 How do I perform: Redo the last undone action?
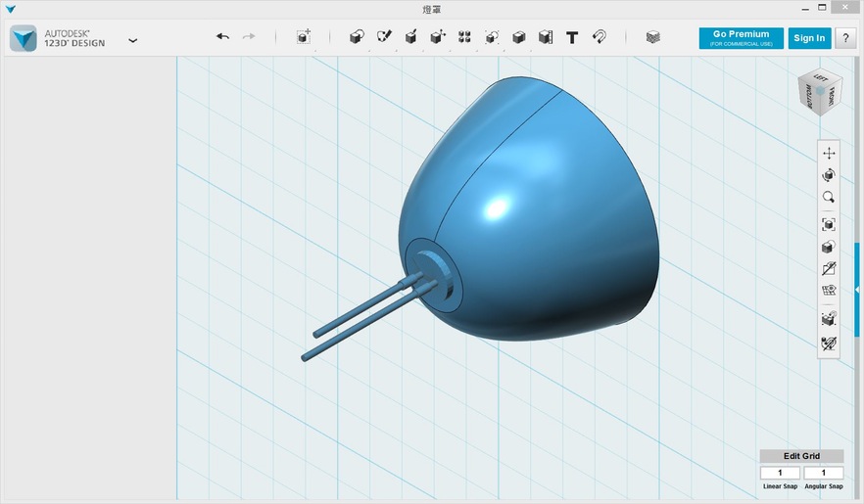point(249,36)
